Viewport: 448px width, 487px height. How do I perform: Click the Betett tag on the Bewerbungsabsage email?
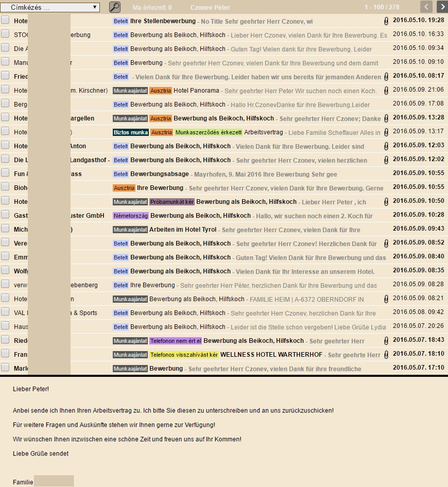pos(121,174)
